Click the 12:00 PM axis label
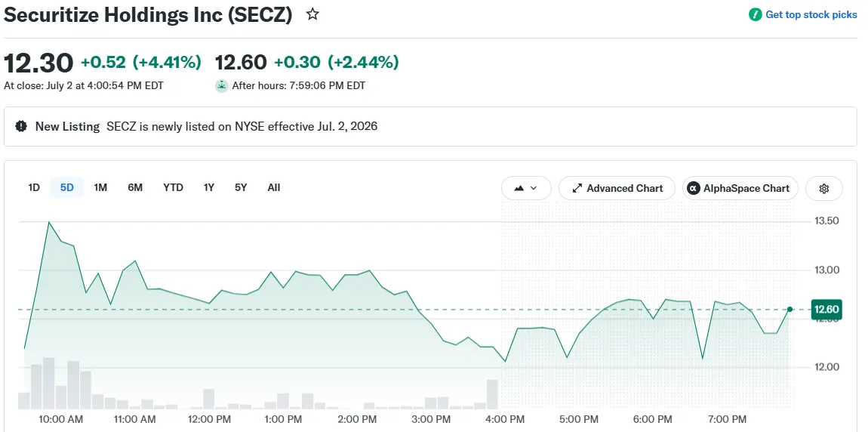868x432 pixels. click(208, 419)
